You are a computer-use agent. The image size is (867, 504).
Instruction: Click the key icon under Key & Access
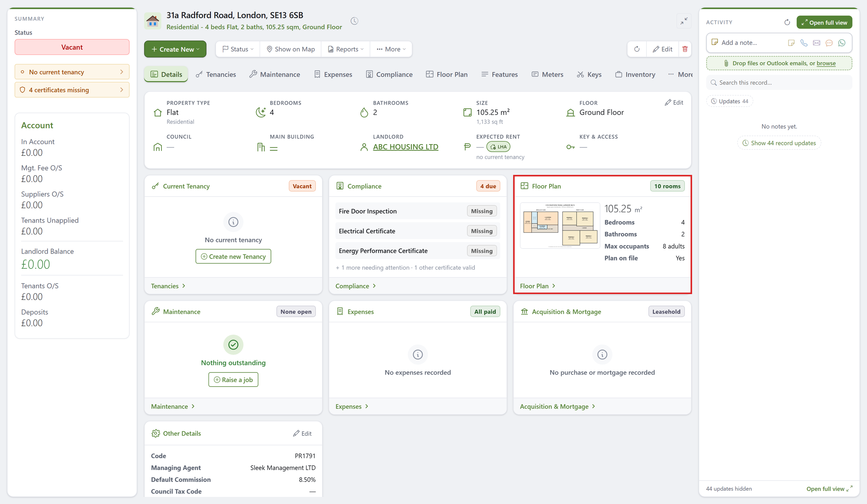point(570,147)
